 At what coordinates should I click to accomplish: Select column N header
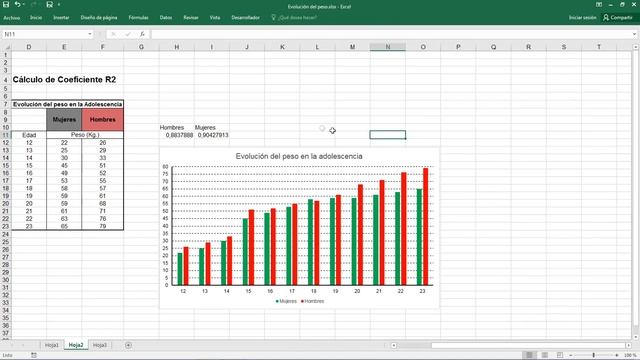pyautogui.click(x=388, y=47)
